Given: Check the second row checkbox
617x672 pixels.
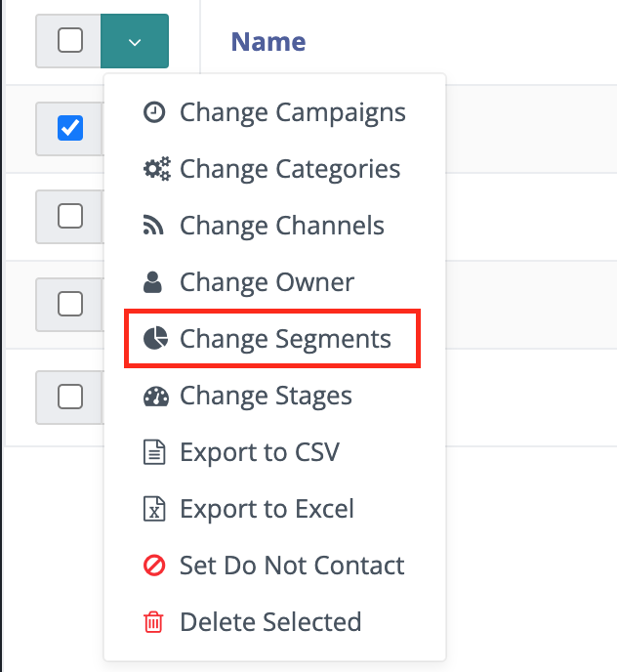Looking at the screenshot, I should (70, 216).
